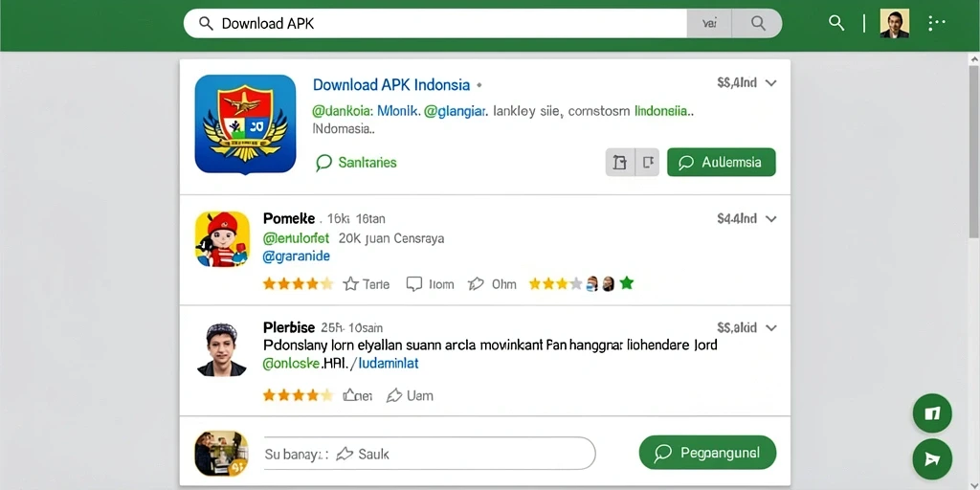
Task: Click the green 'Aullemsia' button
Action: tap(722, 163)
